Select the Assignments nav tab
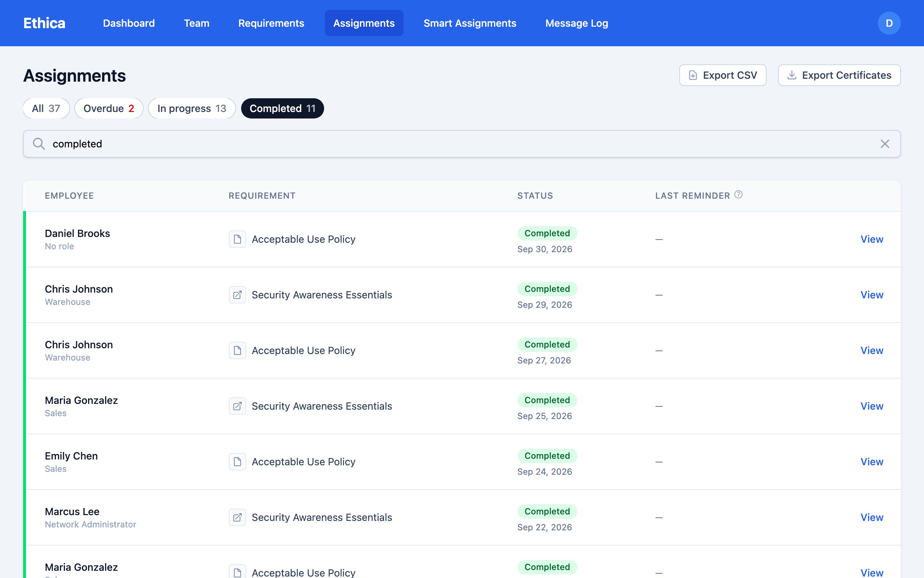The height and width of the screenshot is (578, 924). point(364,23)
